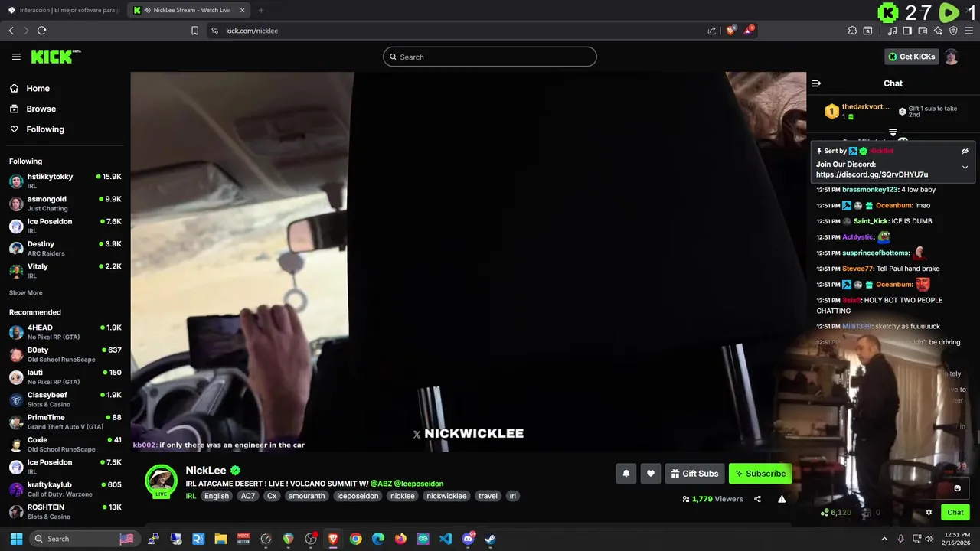Open Brave Leo AI sparkle icon
The image size is (980, 551).
(938, 31)
